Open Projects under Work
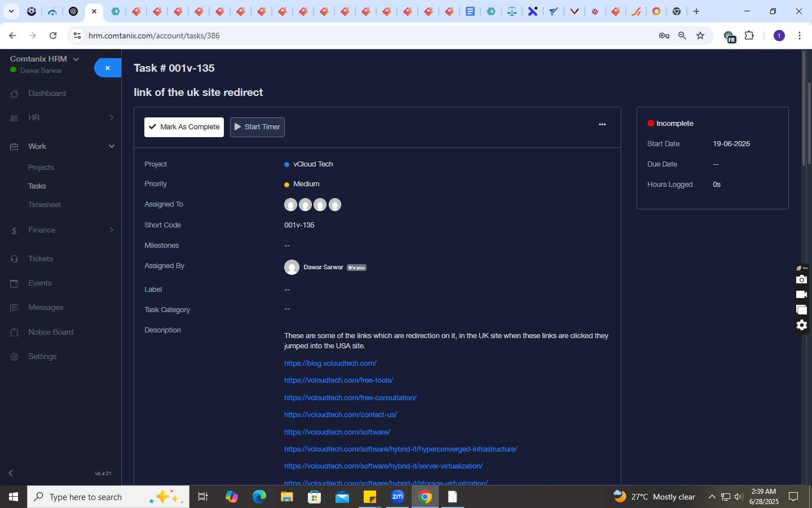This screenshot has width=812, height=508. 41,168
